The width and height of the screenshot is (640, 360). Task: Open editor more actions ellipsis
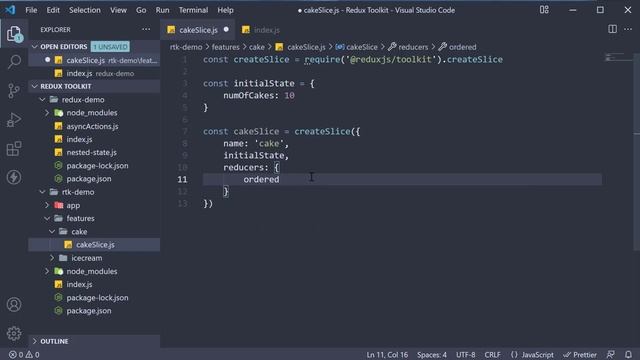pyautogui.click(x=628, y=29)
